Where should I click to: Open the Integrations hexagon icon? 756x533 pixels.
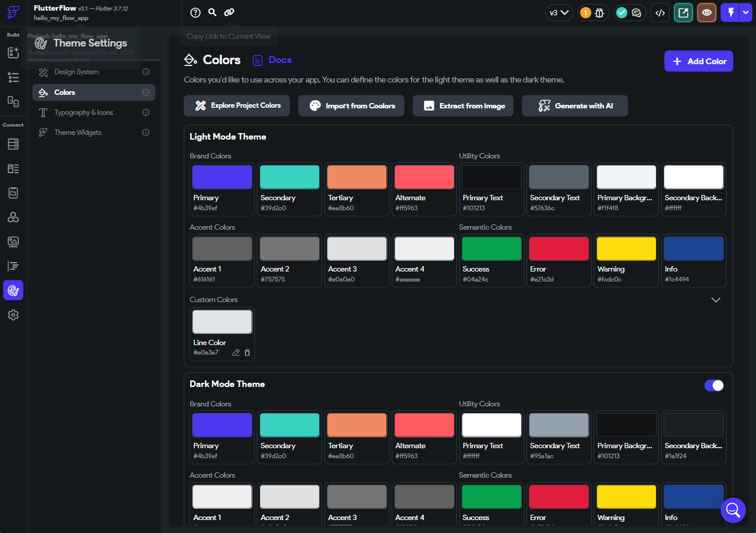(x=13, y=217)
